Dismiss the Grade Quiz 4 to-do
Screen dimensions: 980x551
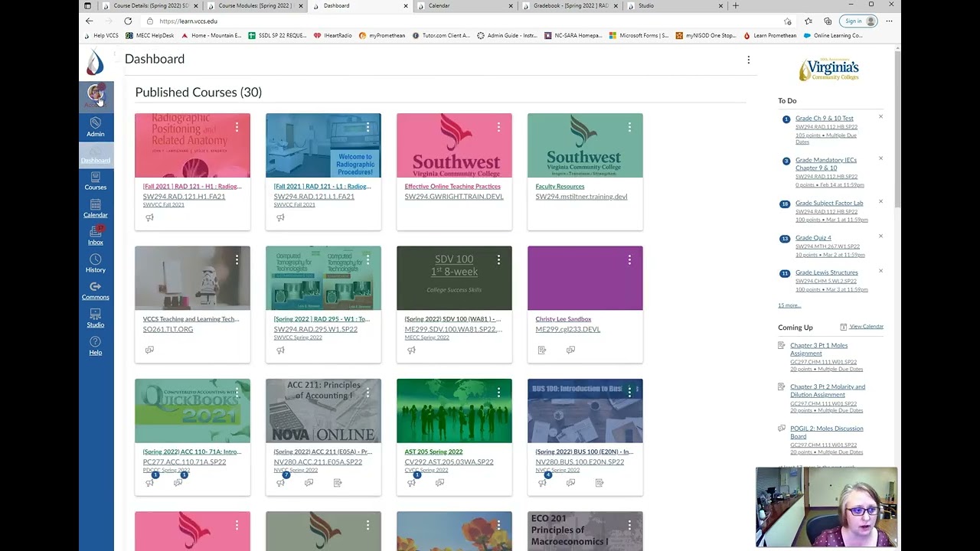pyautogui.click(x=880, y=236)
